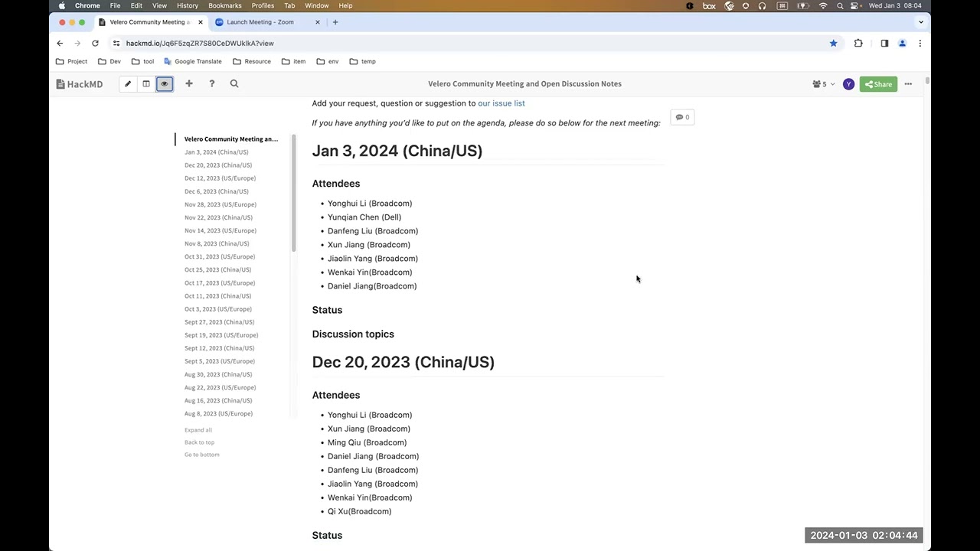
Task: Open the item bookmarks folder
Action: click(293, 61)
